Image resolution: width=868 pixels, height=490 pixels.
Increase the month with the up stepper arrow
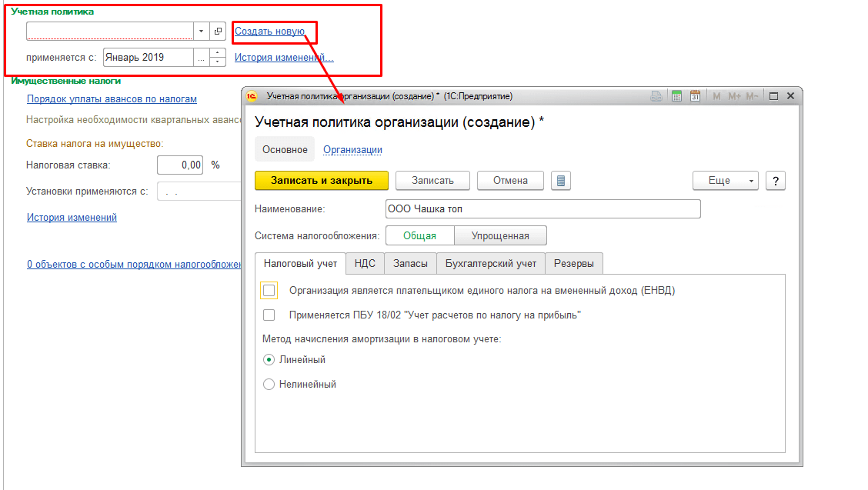point(218,52)
